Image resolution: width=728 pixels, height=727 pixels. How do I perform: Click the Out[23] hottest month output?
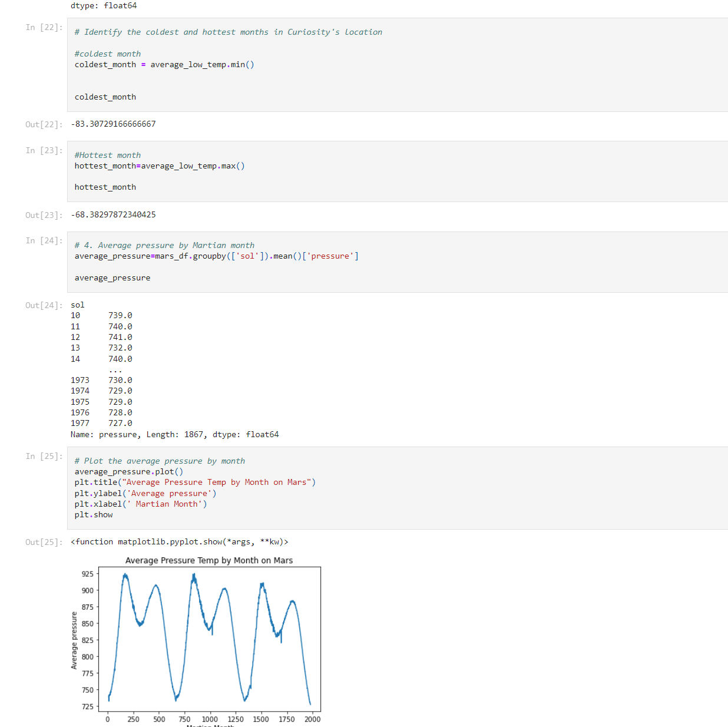pyautogui.click(x=112, y=214)
